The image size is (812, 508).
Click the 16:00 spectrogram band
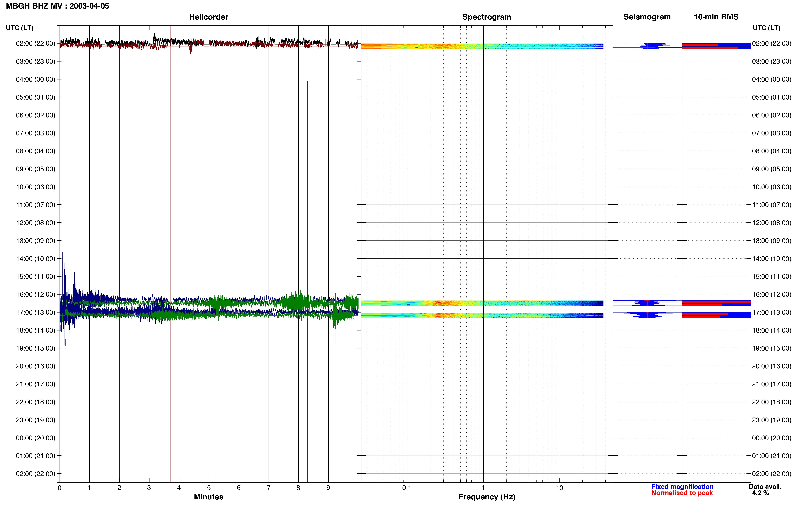[x=482, y=303]
